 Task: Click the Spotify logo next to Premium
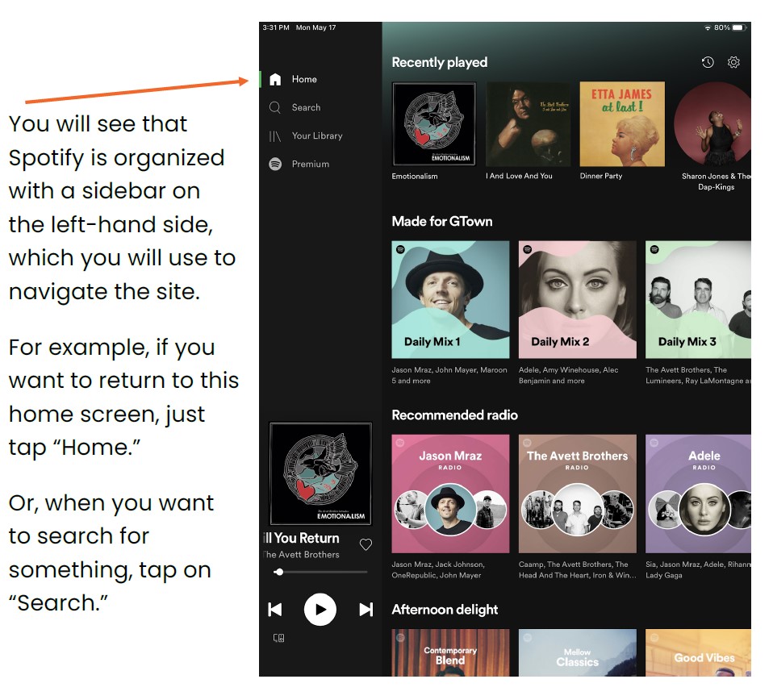point(275,164)
